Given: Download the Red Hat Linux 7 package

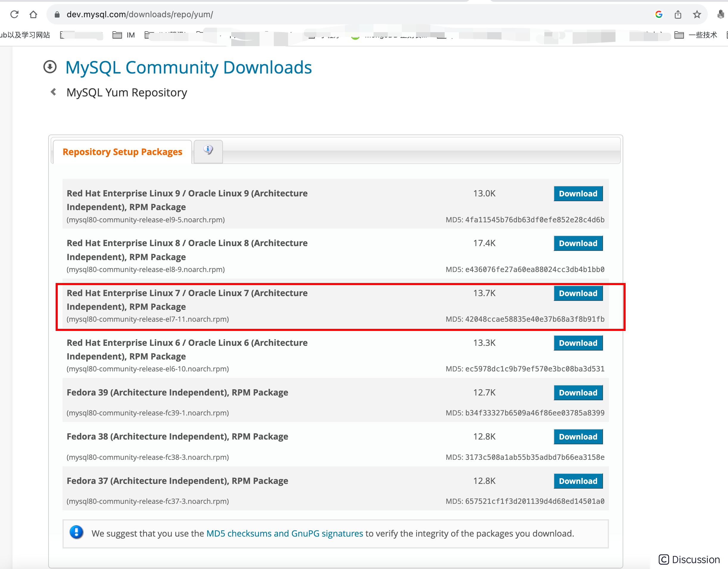Looking at the screenshot, I should [578, 293].
